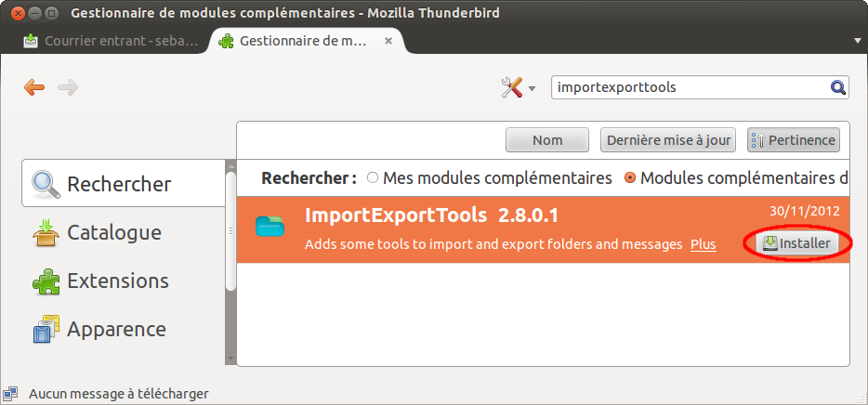The width and height of the screenshot is (868, 405).
Task: Close the Thunderbird window
Action: click(18, 12)
